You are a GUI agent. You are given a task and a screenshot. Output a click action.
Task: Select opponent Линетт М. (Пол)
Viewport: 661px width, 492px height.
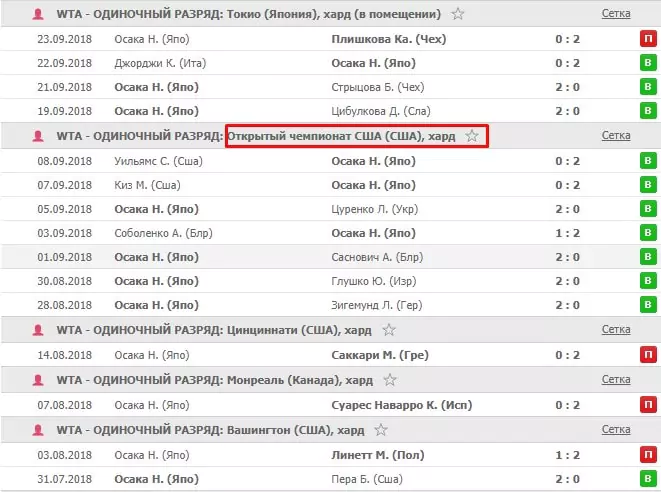pos(378,455)
